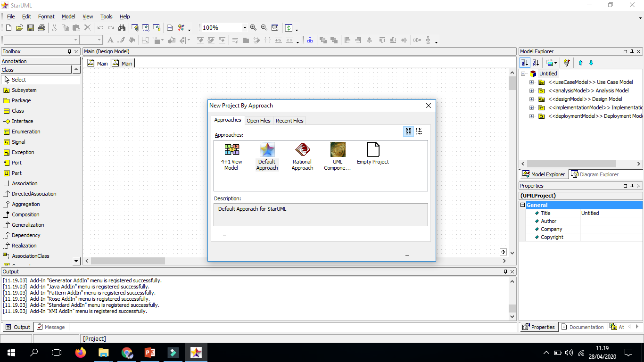Click the Zoom In magnifier icon

point(253,28)
